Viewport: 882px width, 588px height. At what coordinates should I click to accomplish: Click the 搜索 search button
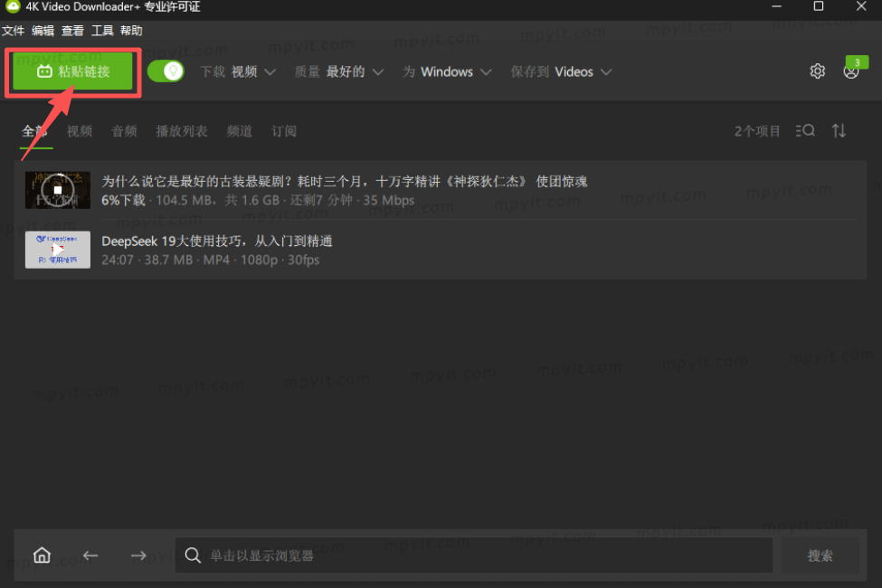tap(820, 555)
